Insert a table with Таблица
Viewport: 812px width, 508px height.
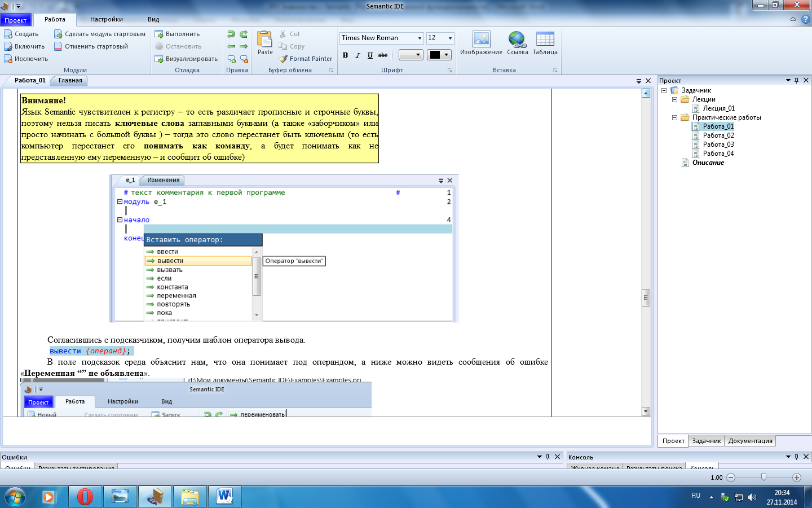[x=545, y=43]
